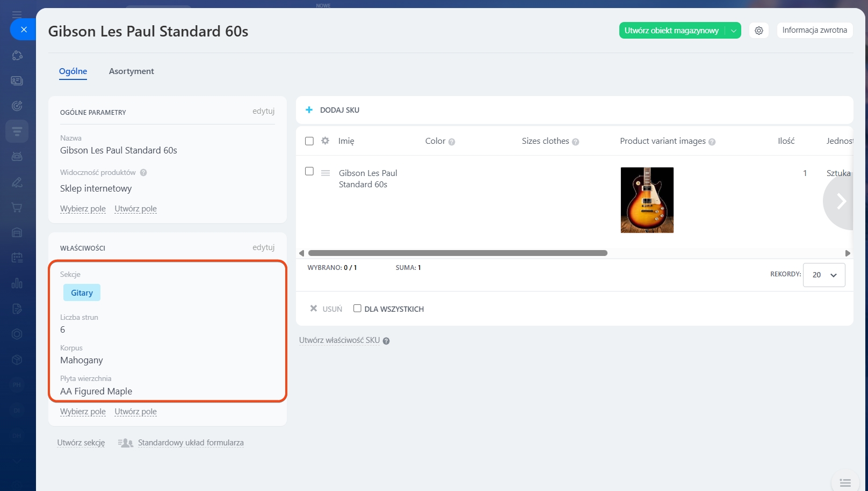Screen dimensions: 868x491
Task: Open the bar chart analytics sidebar icon
Action: pos(17,283)
